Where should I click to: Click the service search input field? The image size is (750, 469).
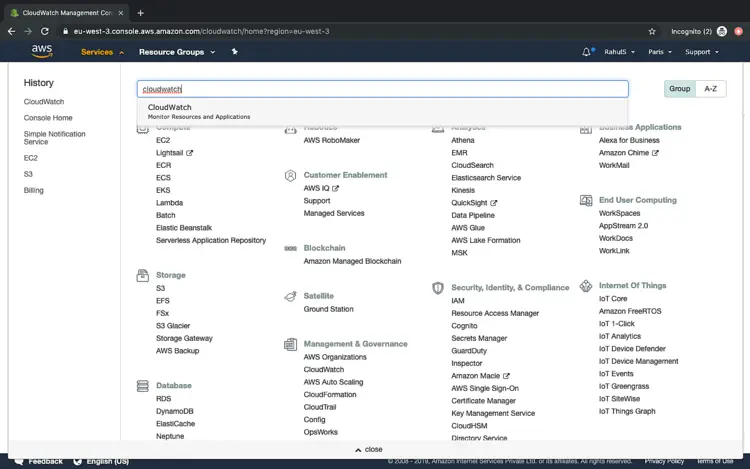[x=383, y=89]
